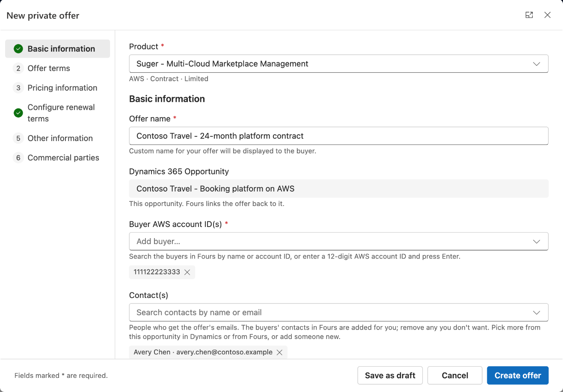Viewport: 563px width, 392px height.
Task: Edit the Offer name field
Action: tap(338, 136)
